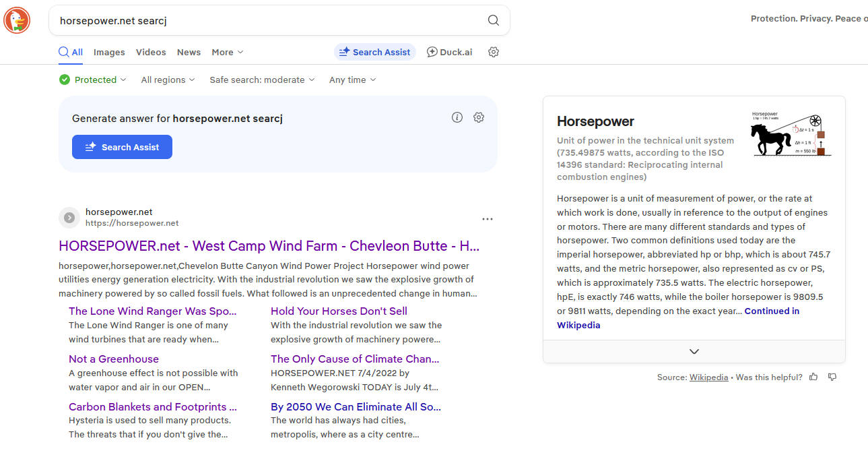
Task: Open Search Assist settings gear in answer box
Action: point(479,117)
